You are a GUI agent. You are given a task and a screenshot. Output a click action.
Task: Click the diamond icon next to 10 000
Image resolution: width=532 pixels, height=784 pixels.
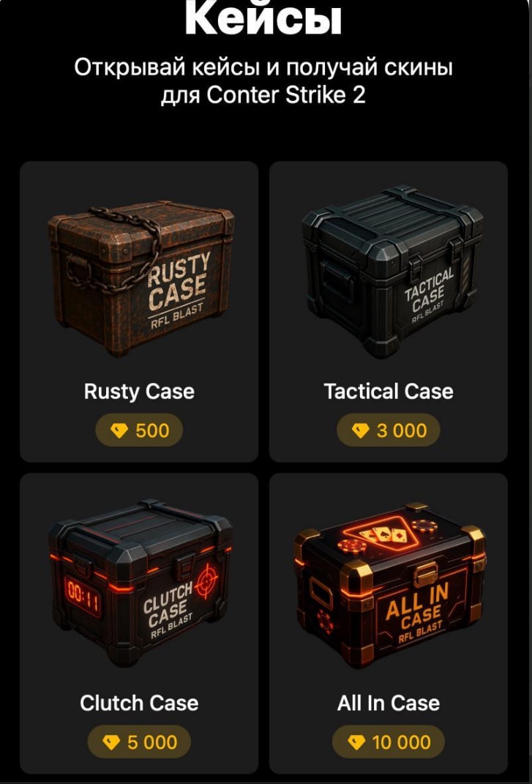tap(356, 742)
